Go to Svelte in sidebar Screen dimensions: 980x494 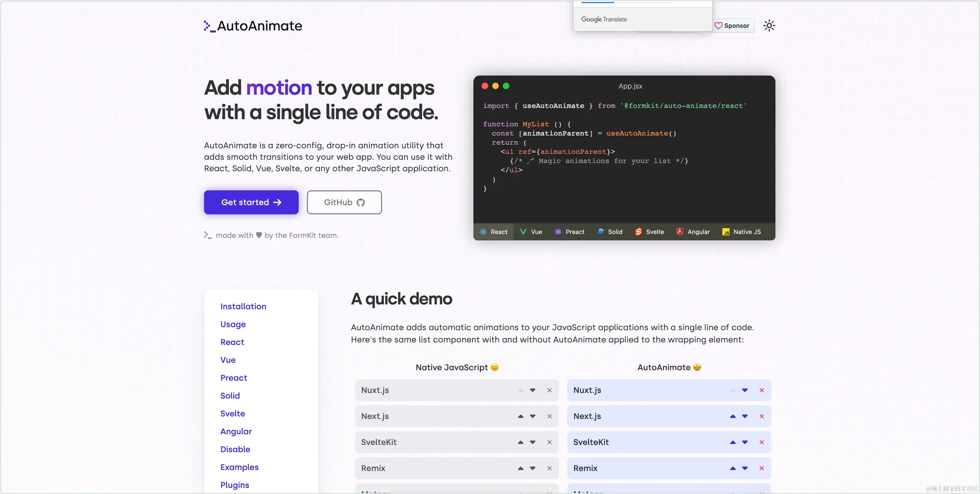[x=232, y=414]
